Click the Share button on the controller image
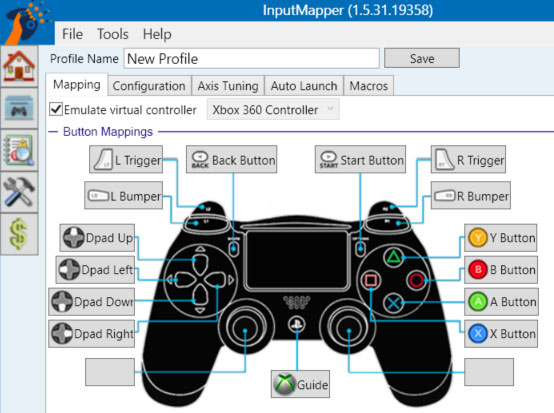Viewport: 554px width, 413px height. point(234,249)
